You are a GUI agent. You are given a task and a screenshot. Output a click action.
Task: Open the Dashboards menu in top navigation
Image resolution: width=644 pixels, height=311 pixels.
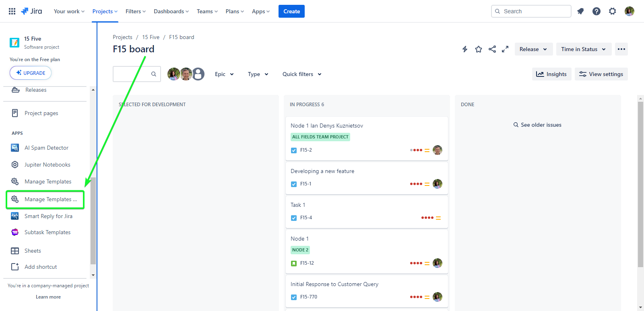coord(171,11)
